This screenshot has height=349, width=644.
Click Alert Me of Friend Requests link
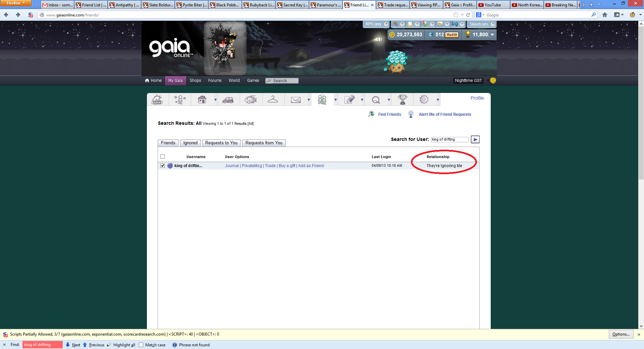pyautogui.click(x=445, y=114)
